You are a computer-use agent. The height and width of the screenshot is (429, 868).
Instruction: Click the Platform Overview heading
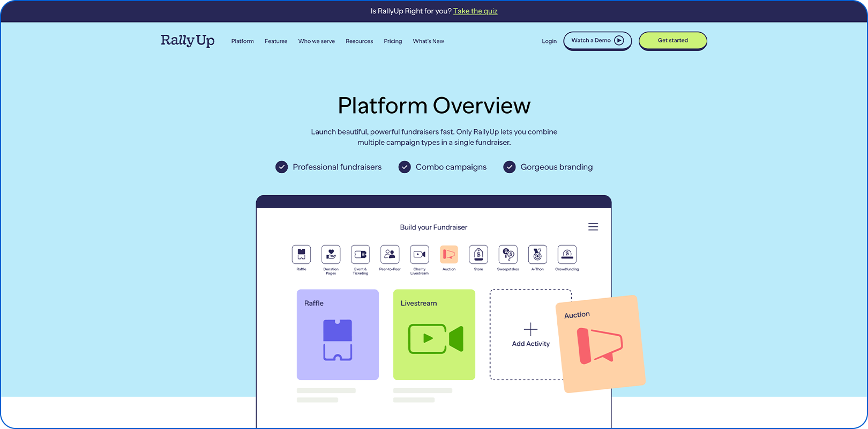pyautogui.click(x=434, y=106)
